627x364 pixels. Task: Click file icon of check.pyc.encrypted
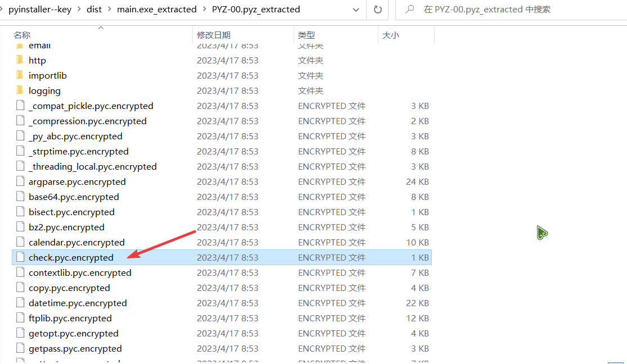[20, 257]
